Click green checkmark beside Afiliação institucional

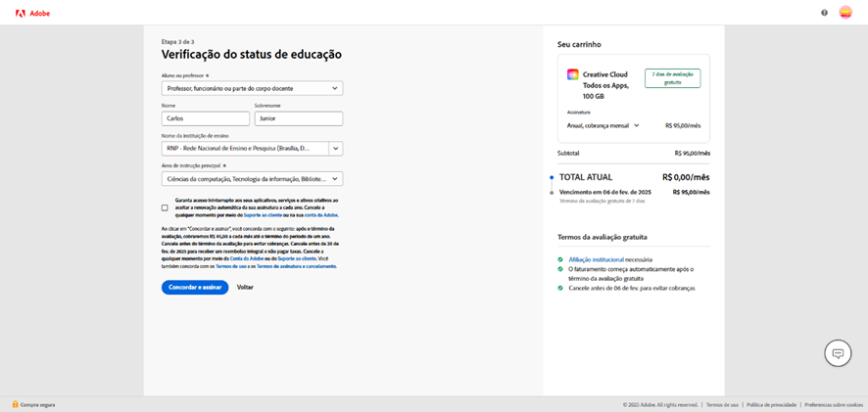click(560, 259)
